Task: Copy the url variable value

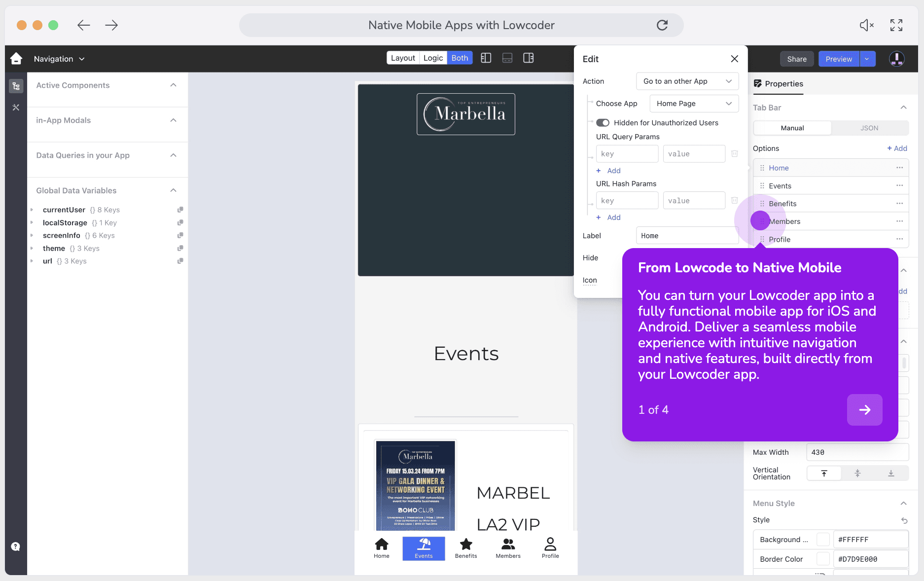Action: 180,261
